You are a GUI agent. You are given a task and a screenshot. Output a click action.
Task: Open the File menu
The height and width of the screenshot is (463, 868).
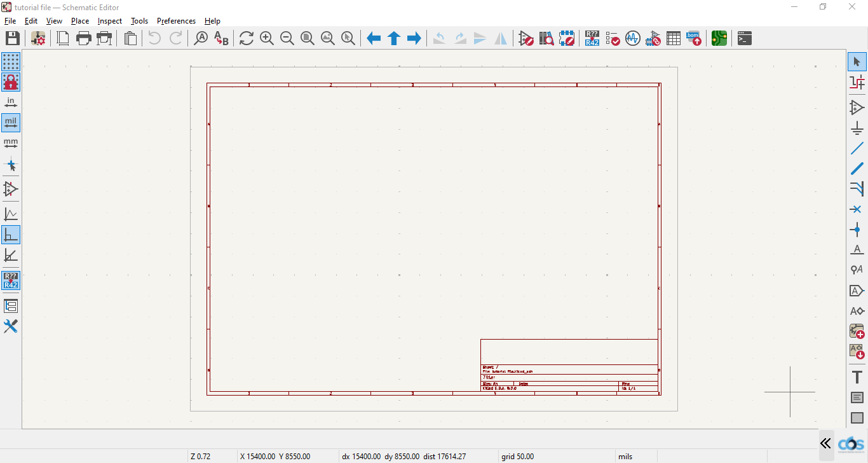[x=10, y=21]
